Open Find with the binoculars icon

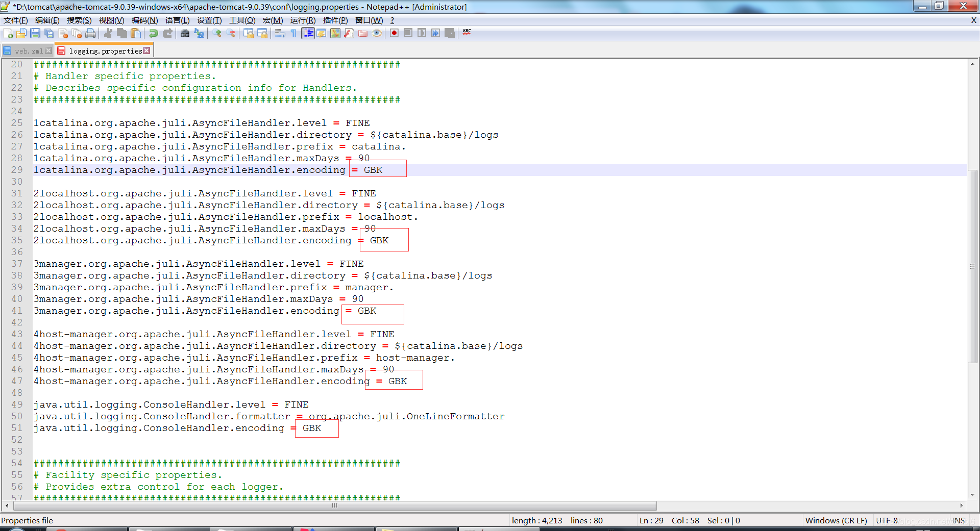click(x=185, y=34)
